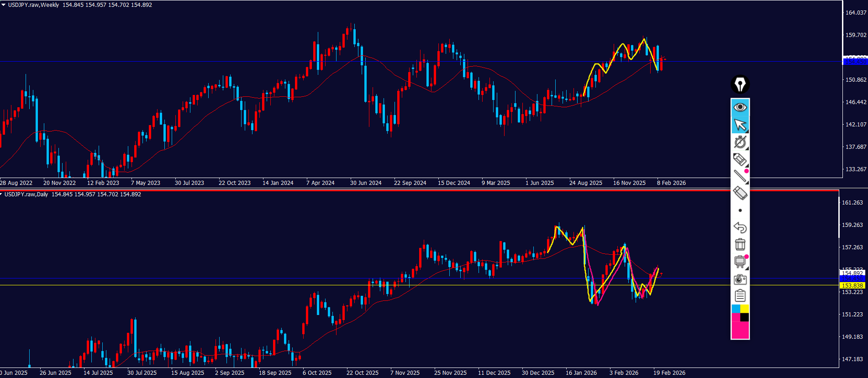Click the yellow 153.838 price level label
The image size is (868, 378).
tap(852, 285)
